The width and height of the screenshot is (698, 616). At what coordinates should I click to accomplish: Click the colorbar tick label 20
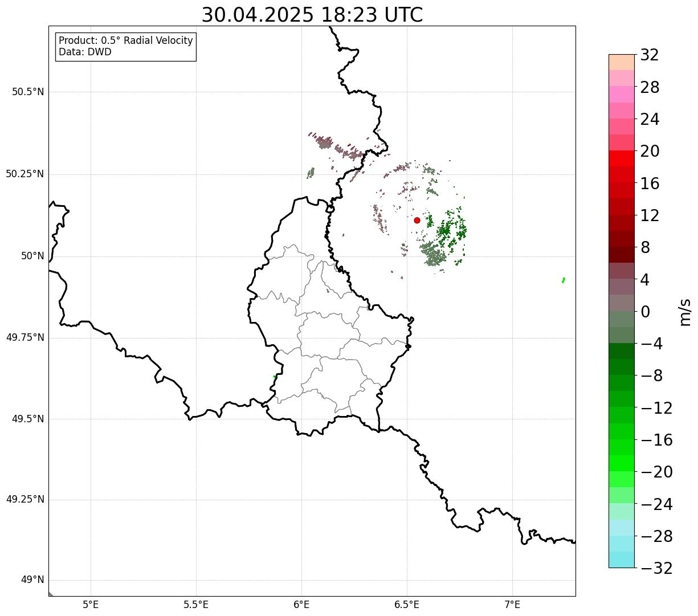pos(650,152)
